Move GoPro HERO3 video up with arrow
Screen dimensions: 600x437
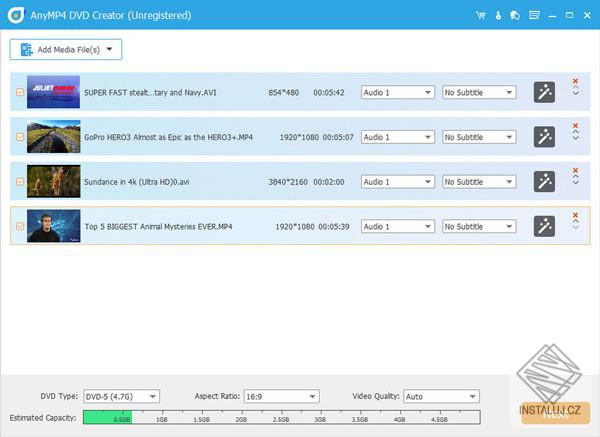[576, 132]
